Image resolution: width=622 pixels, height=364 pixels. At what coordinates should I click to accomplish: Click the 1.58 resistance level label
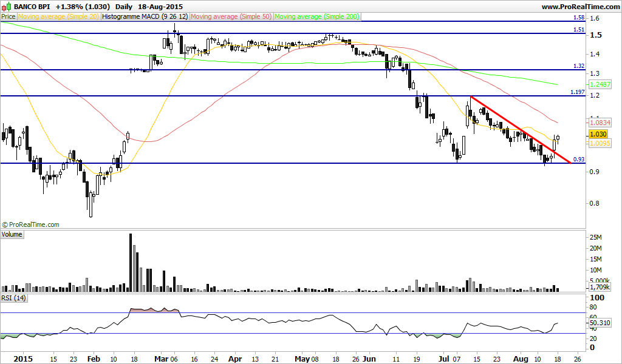579,18
